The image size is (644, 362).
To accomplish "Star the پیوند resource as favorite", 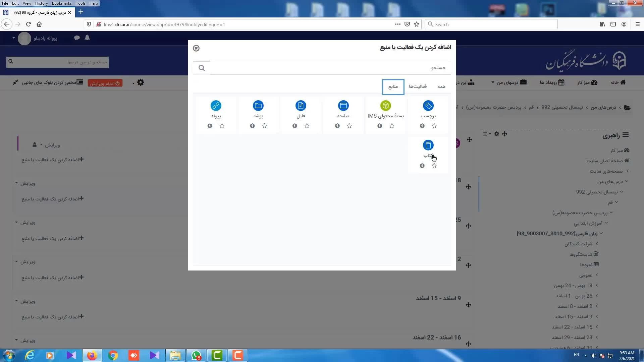I will click(222, 126).
